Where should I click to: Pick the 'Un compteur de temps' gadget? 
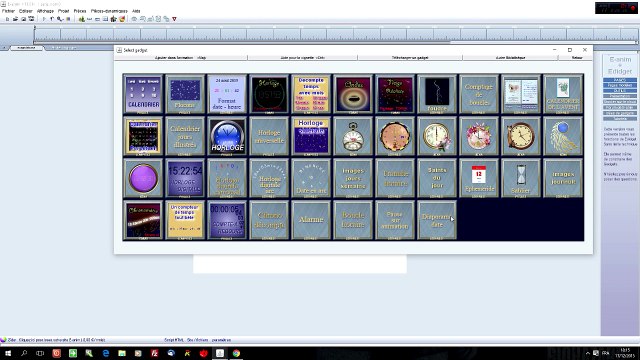point(185,220)
